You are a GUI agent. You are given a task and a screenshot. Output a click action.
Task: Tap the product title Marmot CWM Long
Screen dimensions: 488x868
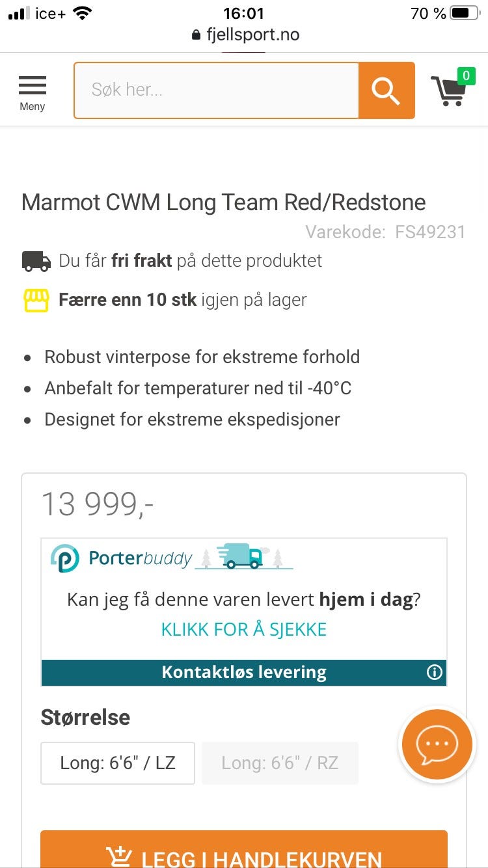pos(223,202)
